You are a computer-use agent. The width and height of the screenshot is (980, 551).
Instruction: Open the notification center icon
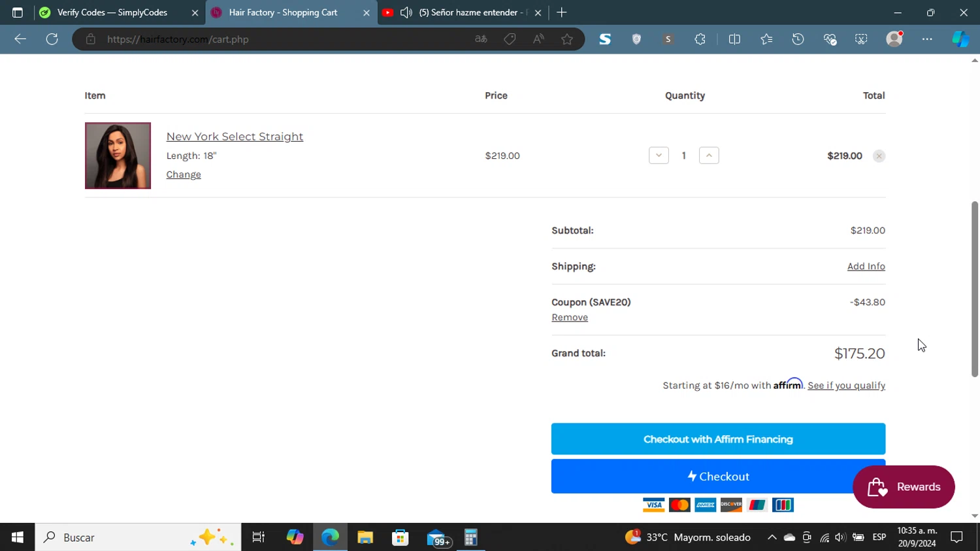(956, 537)
